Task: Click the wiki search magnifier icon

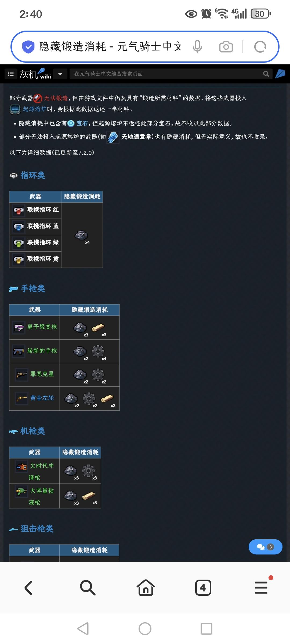Action: [x=266, y=74]
